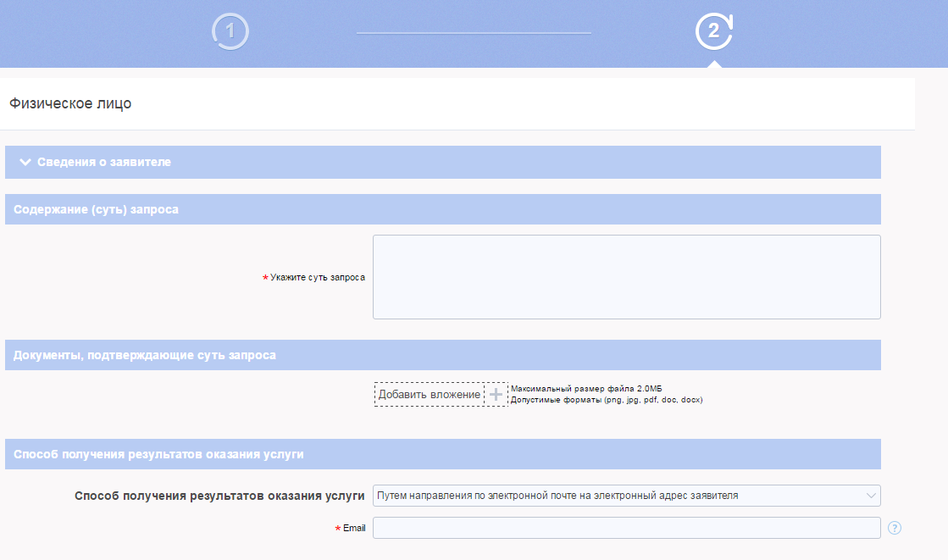
Task: Click the Укажите суть запроса field label
Action: pyautogui.click(x=317, y=278)
